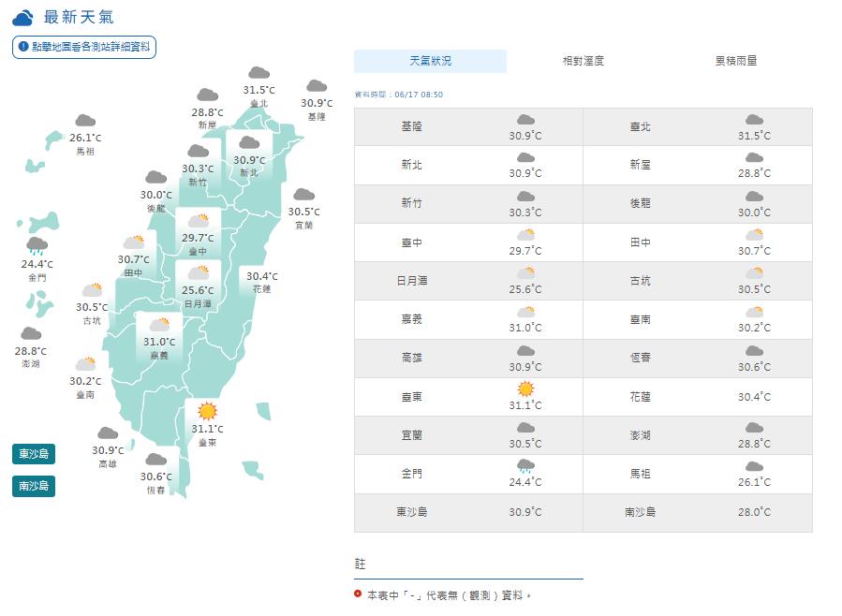
Task: Click the cloud icon above 基隆 on map
Action: tap(317, 85)
